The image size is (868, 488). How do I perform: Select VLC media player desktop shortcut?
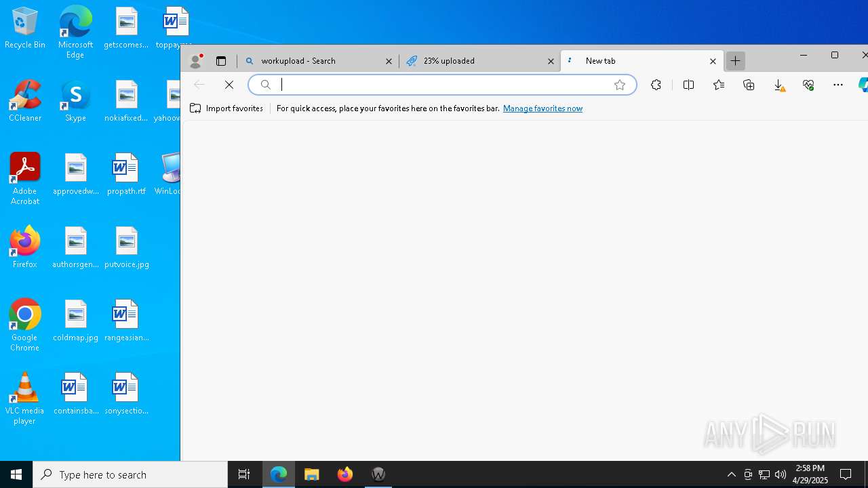pos(25,399)
